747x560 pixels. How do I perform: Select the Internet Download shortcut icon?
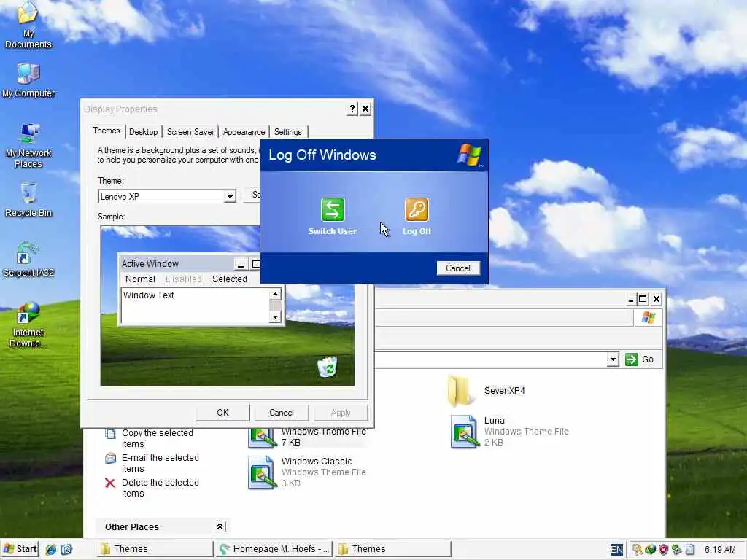pos(28,324)
